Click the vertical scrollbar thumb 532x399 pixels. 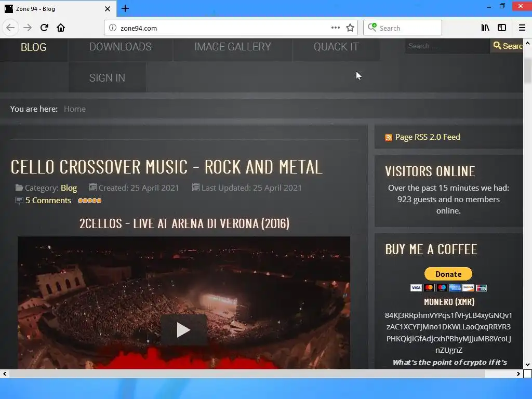click(x=527, y=71)
